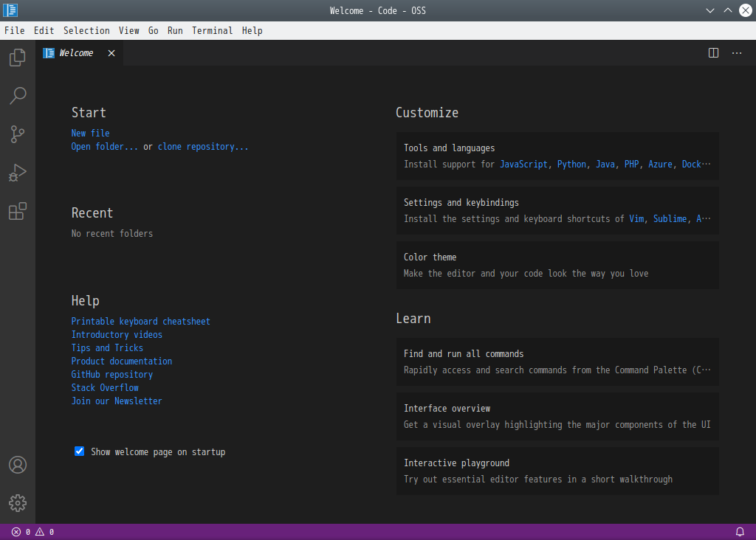Install Azure support link
Image resolution: width=756 pixels, height=540 pixels.
tap(660, 165)
